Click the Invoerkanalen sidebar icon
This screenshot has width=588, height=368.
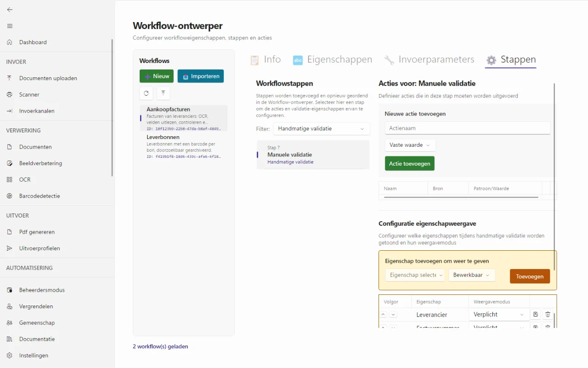point(10,111)
